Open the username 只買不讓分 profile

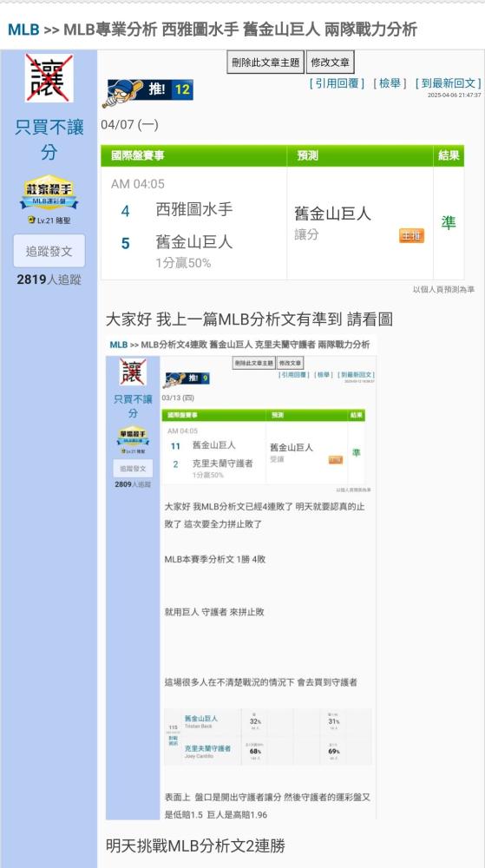[x=49, y=140]
